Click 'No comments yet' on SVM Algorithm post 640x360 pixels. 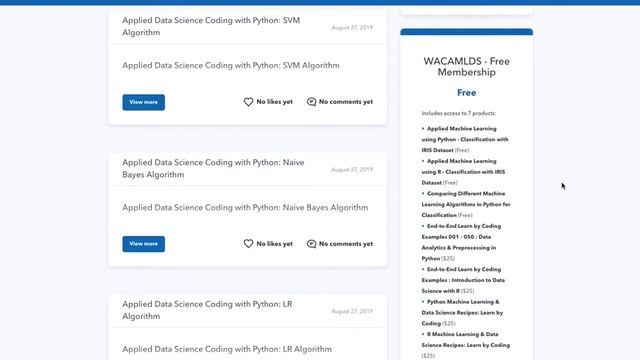(x=346, y=102)
